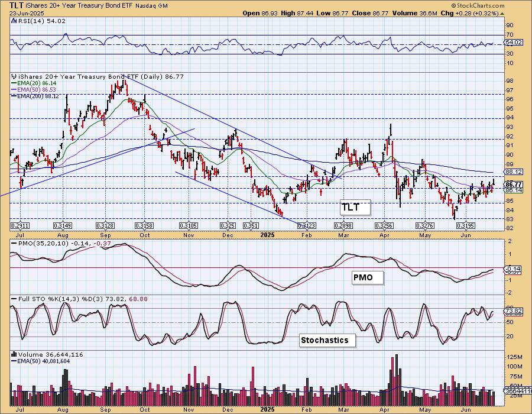The width and height of the screenshot is (532, 414).
Task: Click the RSI 54.02 value tag on the right axis
Action: (513, 43)
